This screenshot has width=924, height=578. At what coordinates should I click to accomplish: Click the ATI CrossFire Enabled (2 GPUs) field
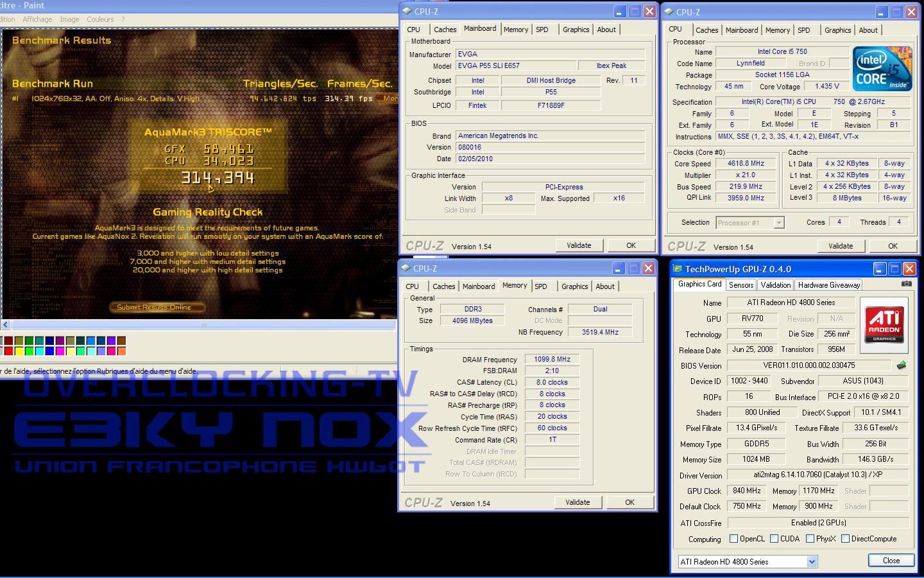(x=818, y=523)
